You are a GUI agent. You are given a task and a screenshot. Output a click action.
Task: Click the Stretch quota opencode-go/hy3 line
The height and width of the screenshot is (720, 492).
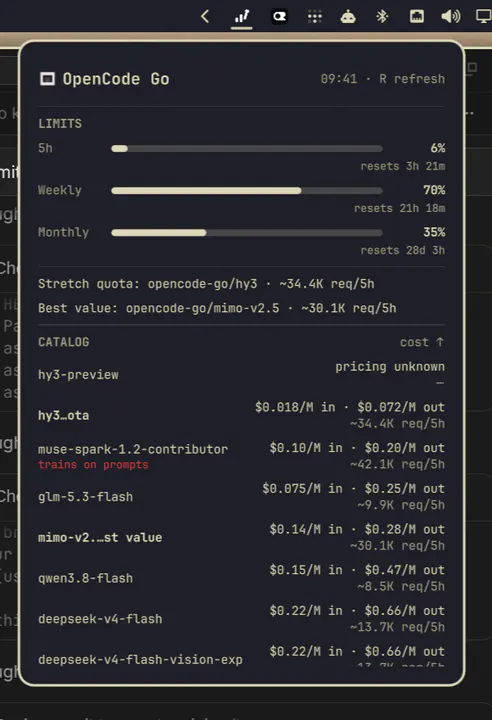[206, 284]
